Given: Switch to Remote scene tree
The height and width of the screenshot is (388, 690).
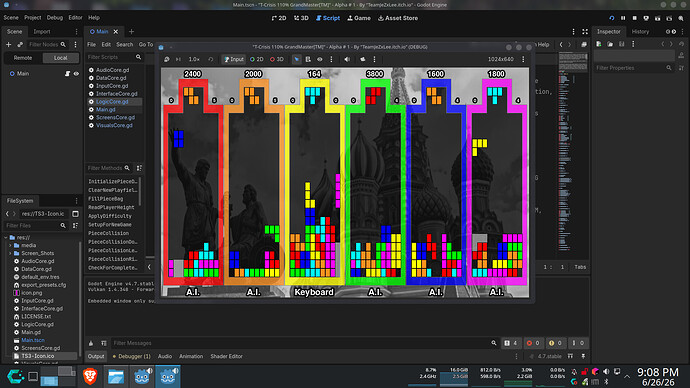Looking at the screenshot, I should (x=23, y=58).
